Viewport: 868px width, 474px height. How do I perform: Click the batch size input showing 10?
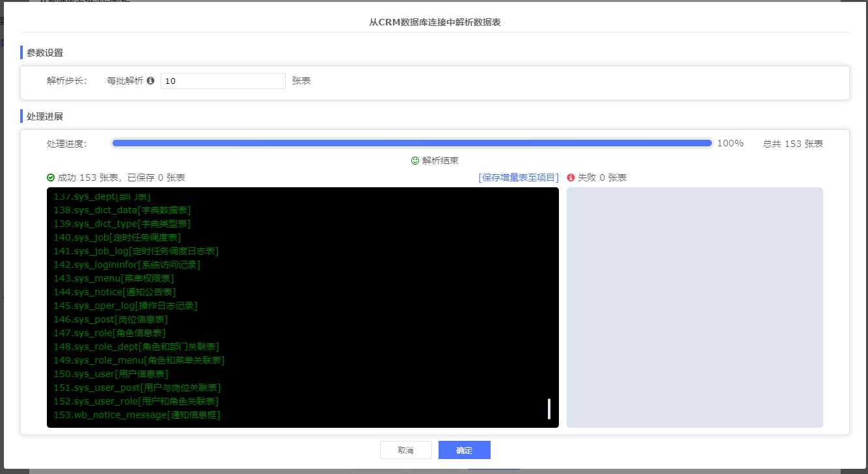click(223, 81)
